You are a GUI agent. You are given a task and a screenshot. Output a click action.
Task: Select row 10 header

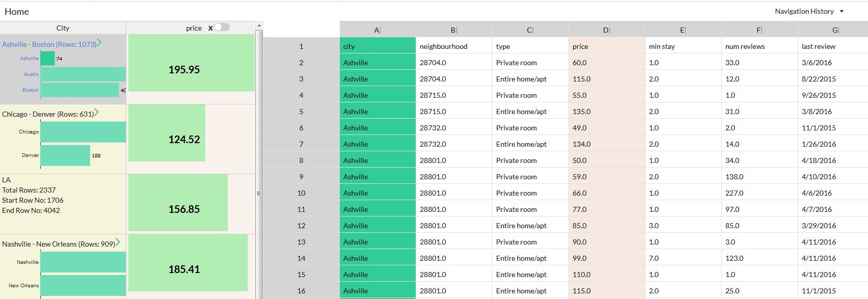[x=301, y=193]
